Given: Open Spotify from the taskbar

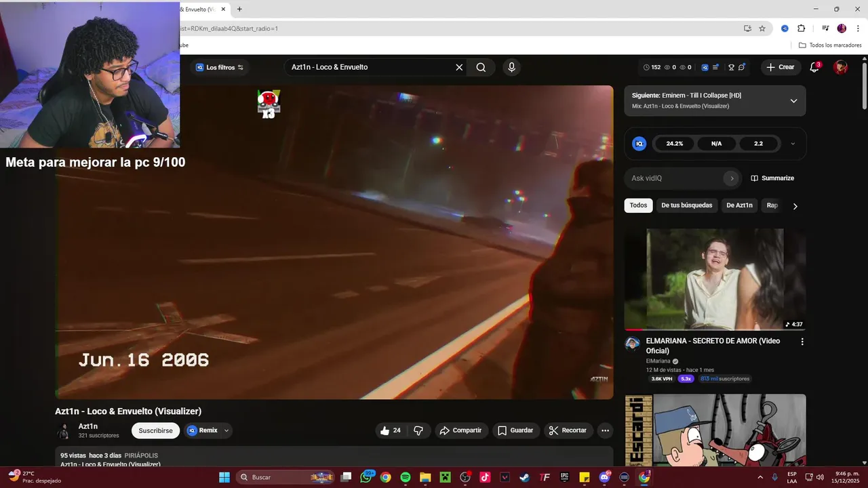Looking at the screenshot, I should coord(405,477).
